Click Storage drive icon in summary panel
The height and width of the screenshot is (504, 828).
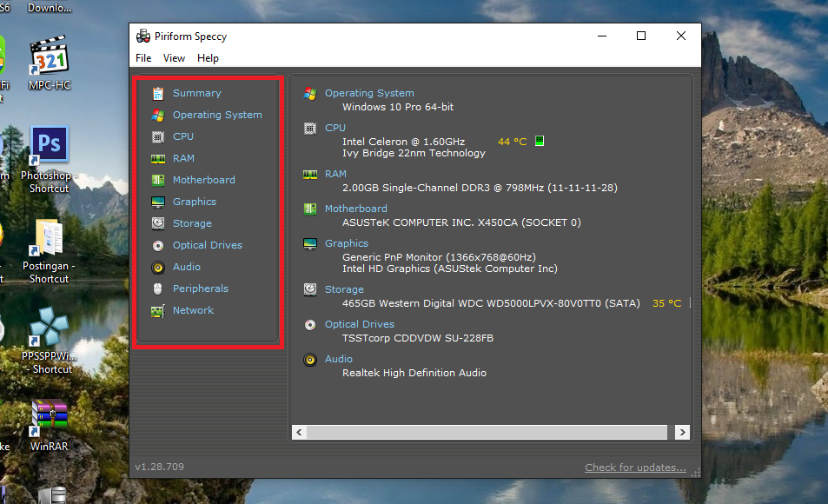coord(310,289)
